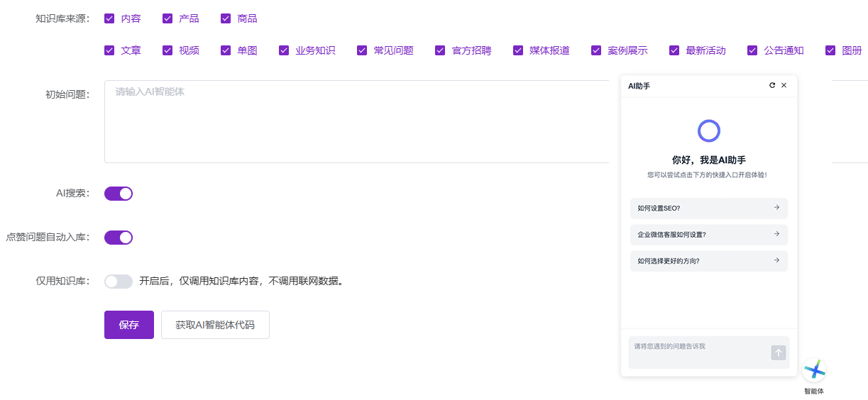Image resolution: width=868 pixels, height=400 pixels.
Task: Uncheck the 图册 checkbox
Action: click(x=830, y=50)
